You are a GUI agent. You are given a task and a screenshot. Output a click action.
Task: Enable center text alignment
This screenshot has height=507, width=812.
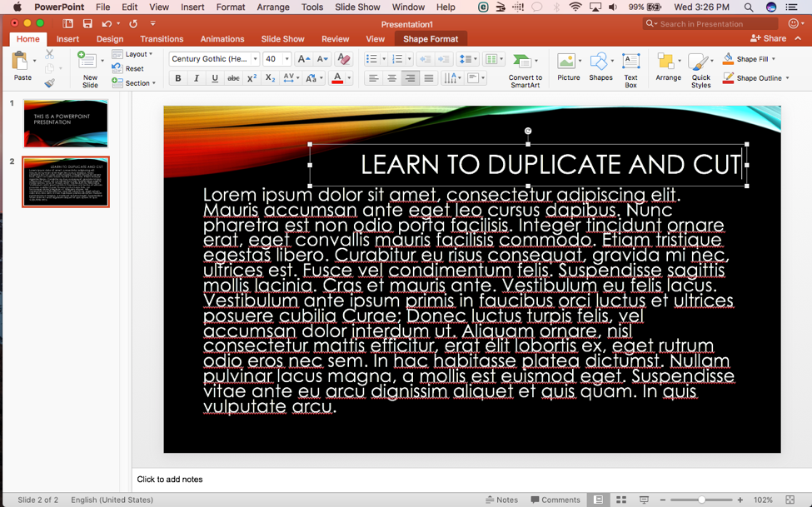coord(391,77)
